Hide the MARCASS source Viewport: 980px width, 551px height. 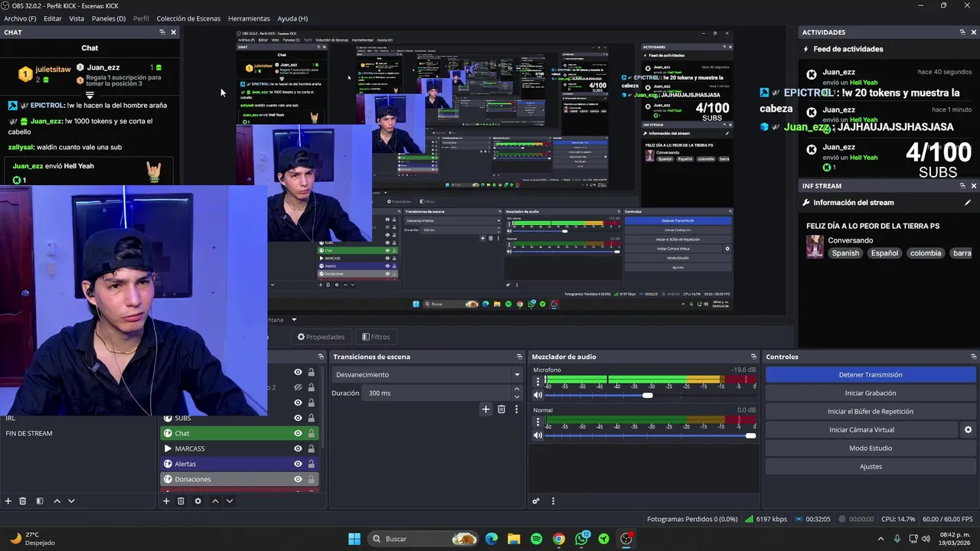[298, 448]
